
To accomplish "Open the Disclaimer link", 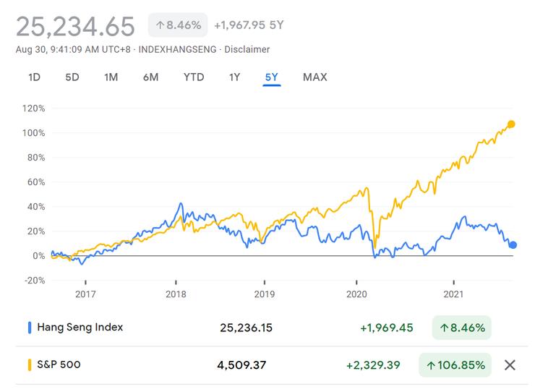I will 247,49.
